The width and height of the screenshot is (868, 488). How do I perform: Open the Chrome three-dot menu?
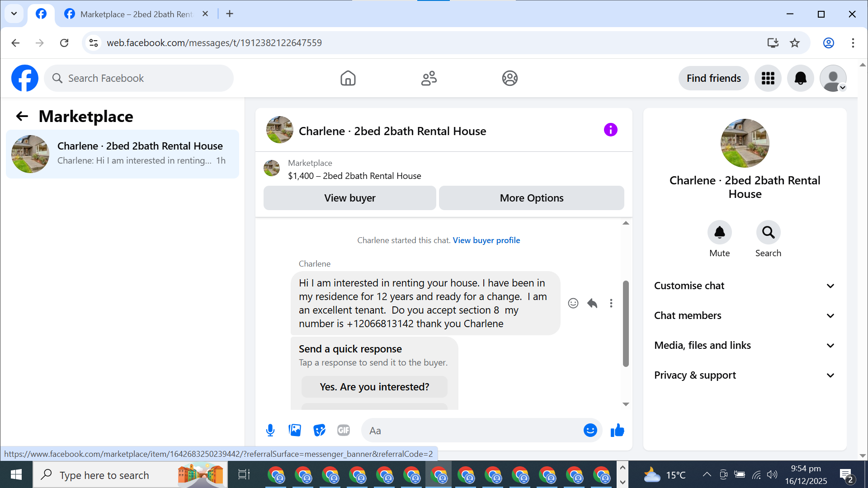tap(853, 43)
